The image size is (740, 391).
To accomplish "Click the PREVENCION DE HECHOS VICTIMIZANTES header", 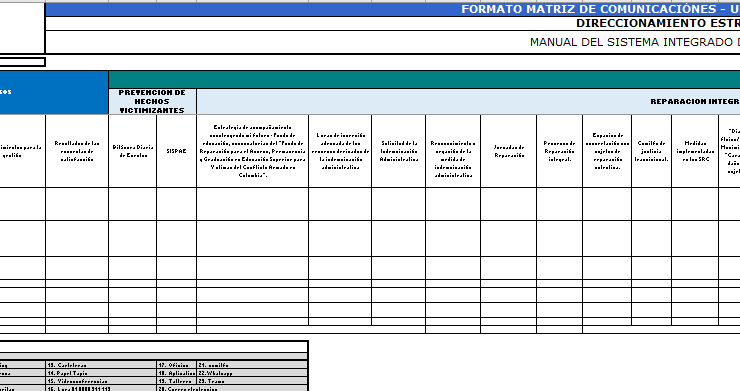I will click(152, 102).
